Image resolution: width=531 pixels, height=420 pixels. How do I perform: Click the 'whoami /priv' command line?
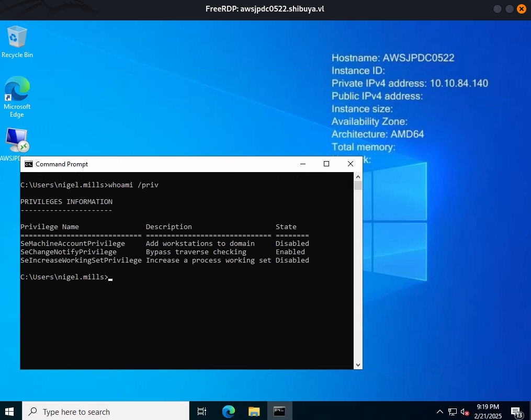click(89, 185)
